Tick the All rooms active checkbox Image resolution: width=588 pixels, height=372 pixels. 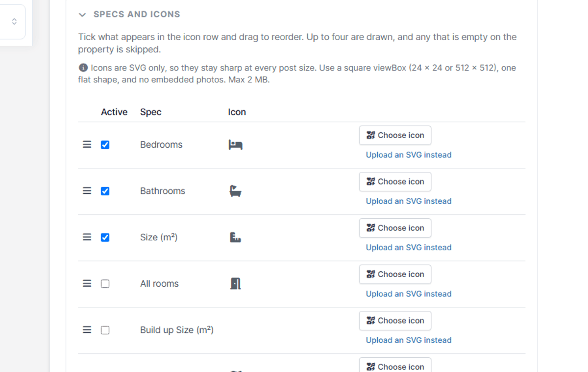105,284
